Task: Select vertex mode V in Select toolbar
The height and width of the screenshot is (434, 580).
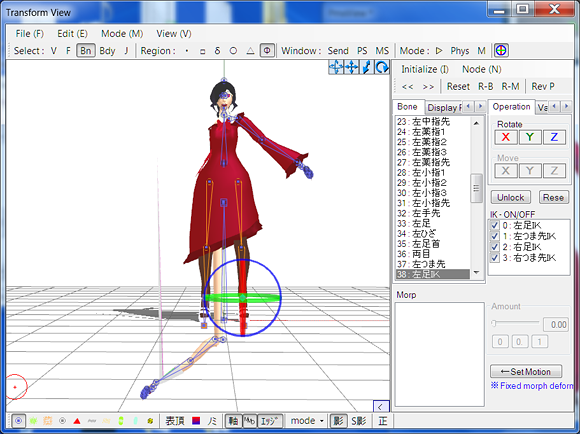Action: click(54, 51)
